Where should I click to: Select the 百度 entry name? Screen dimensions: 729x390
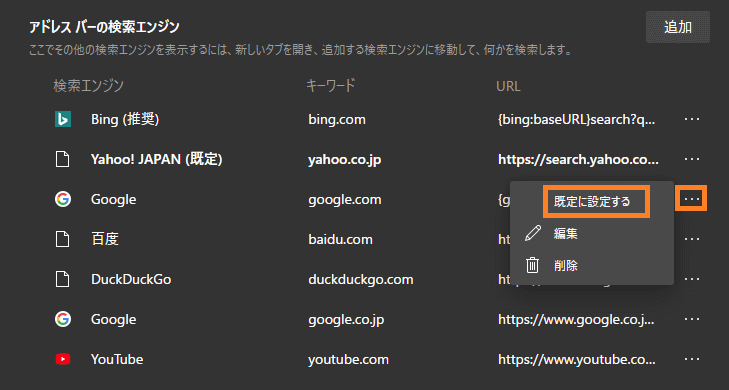(105, 239)
